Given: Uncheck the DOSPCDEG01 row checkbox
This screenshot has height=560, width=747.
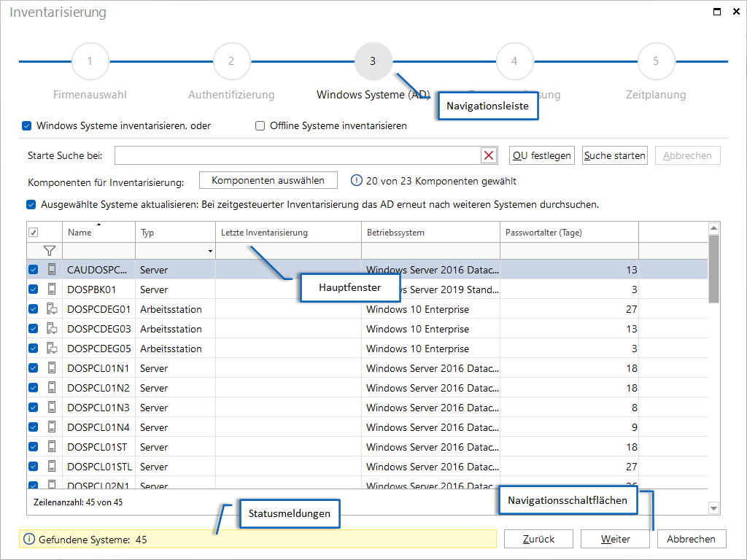Looking at the screenshot, I should [x=34, y=309].
